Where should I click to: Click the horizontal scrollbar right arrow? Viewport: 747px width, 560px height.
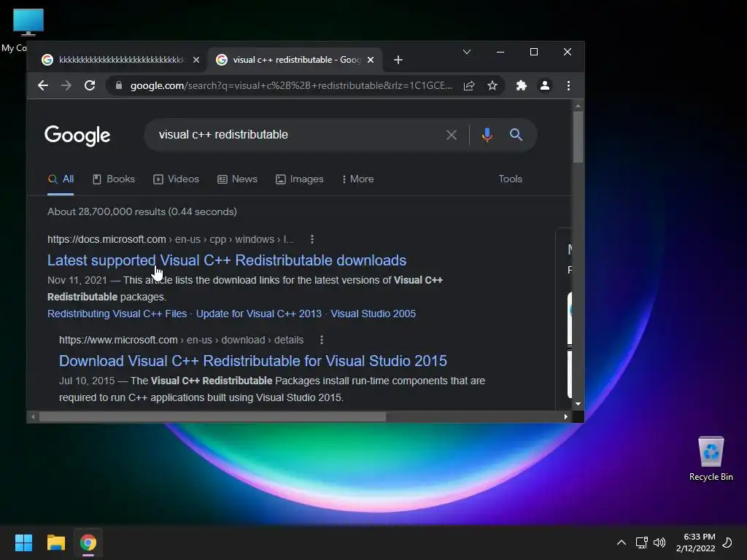pos(565,416)
